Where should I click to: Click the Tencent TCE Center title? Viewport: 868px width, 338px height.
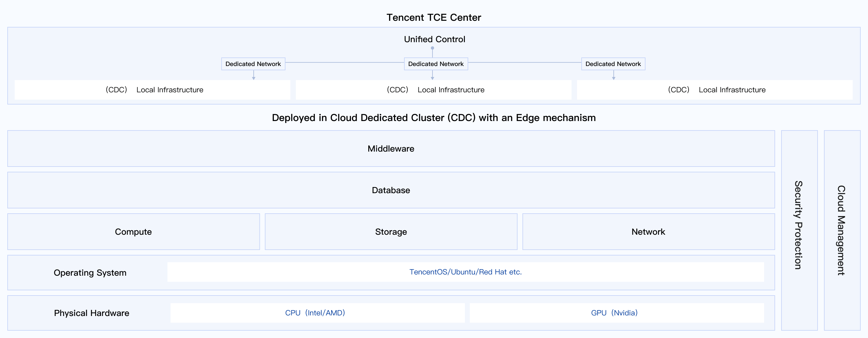coord(434,17)
